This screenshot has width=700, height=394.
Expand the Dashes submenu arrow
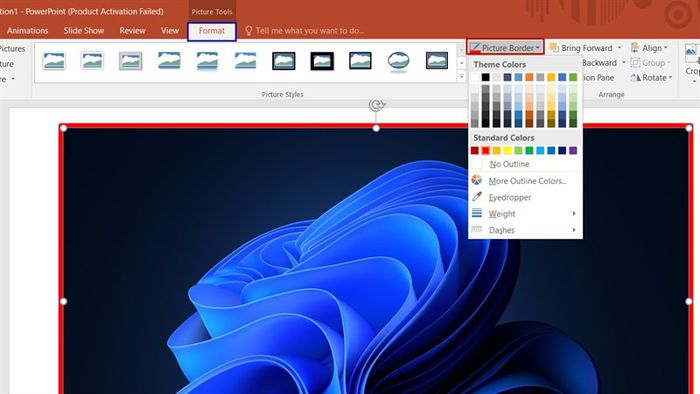click(574, 230)
